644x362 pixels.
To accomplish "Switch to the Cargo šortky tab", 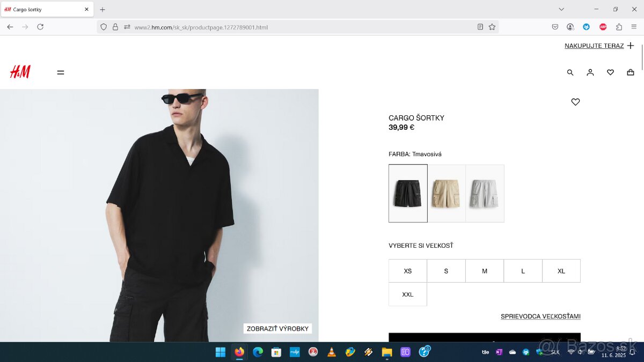I will pyautogui.click(x=43, y=9).
